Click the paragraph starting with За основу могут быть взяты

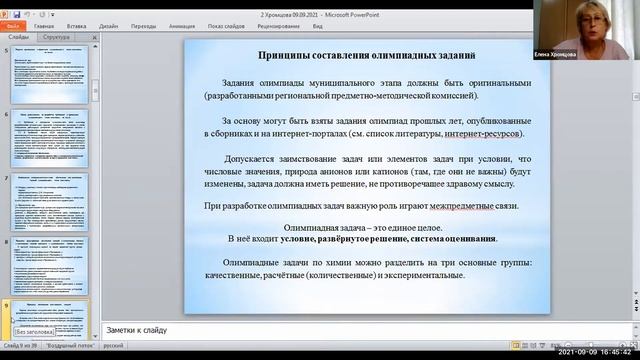368,127
